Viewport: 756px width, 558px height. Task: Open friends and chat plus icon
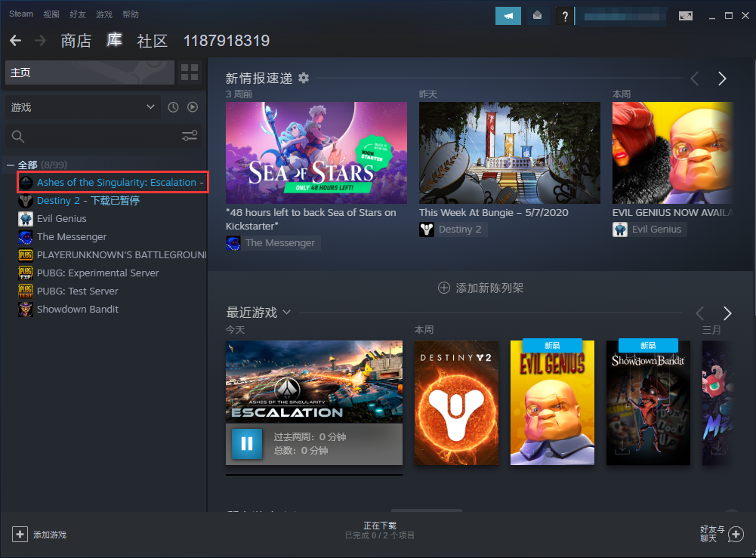point(736,535)
